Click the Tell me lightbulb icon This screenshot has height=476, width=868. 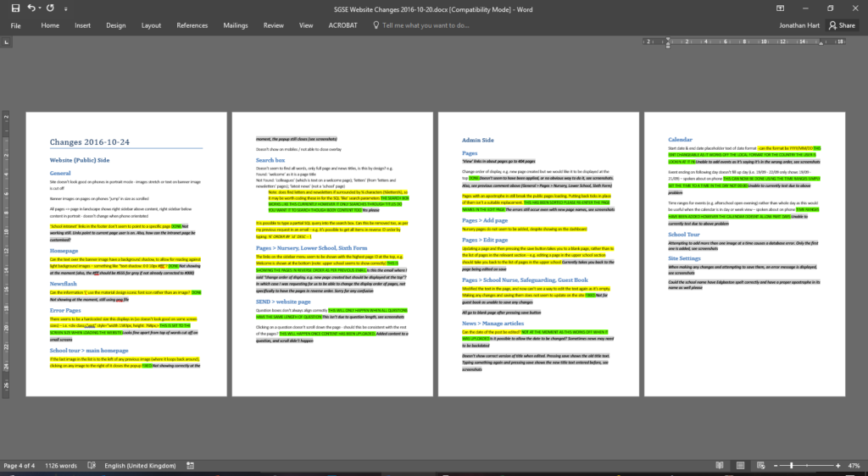[376, 25]
